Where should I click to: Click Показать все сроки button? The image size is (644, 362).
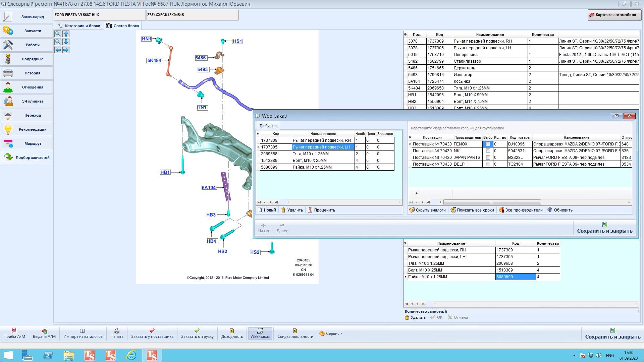pos(472,210)
